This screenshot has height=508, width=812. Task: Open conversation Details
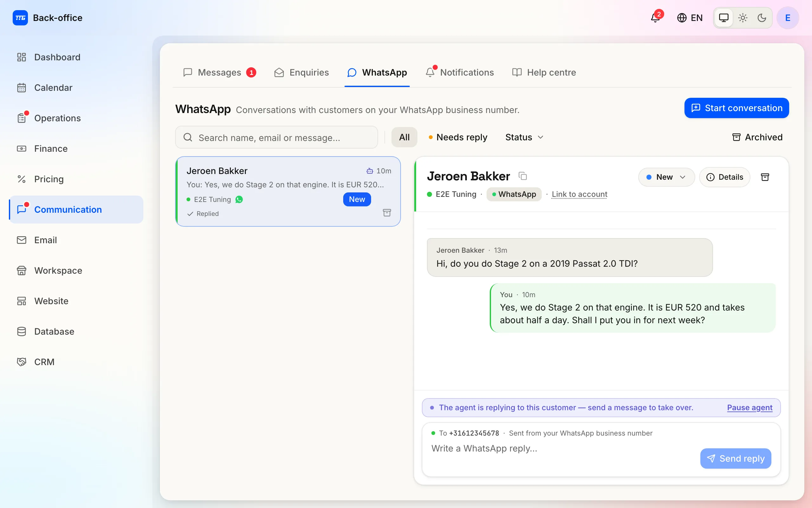[x=725, y=177]
